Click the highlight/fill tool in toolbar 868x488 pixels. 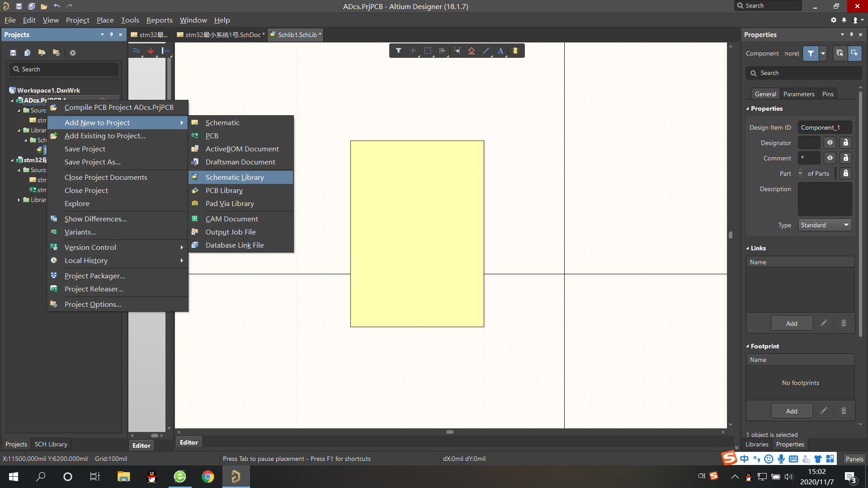click(x=515, y=51)
